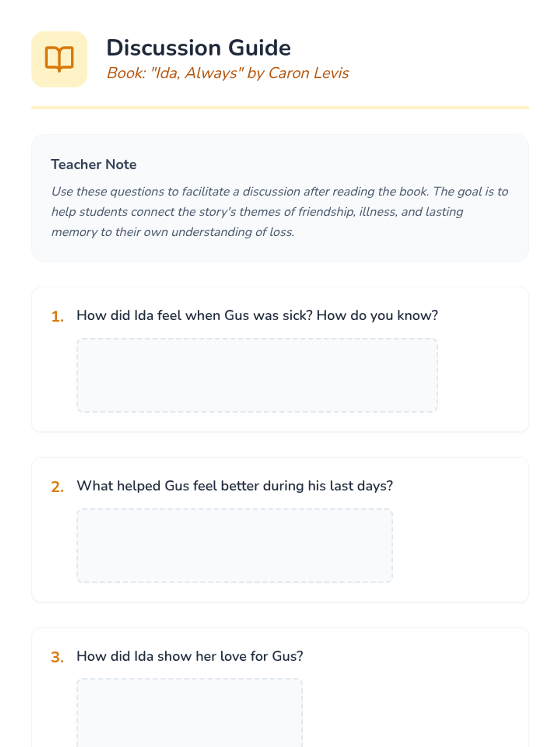This screenshot has width=560, height=747.
Task: Click the orange number 3 marker
Action: [x=57, y=657]
